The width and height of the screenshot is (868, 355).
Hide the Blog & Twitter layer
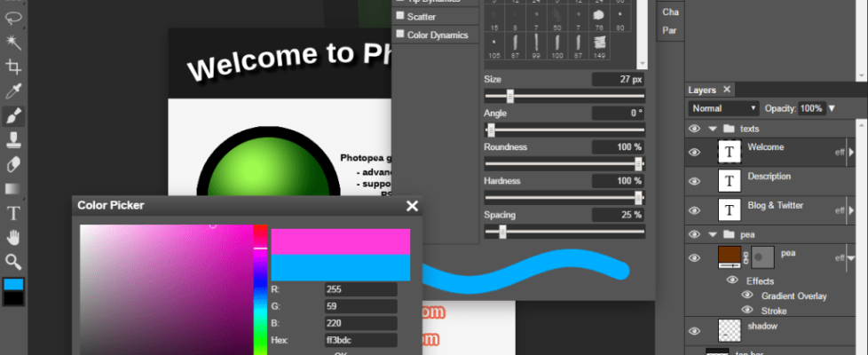point(694,210)
